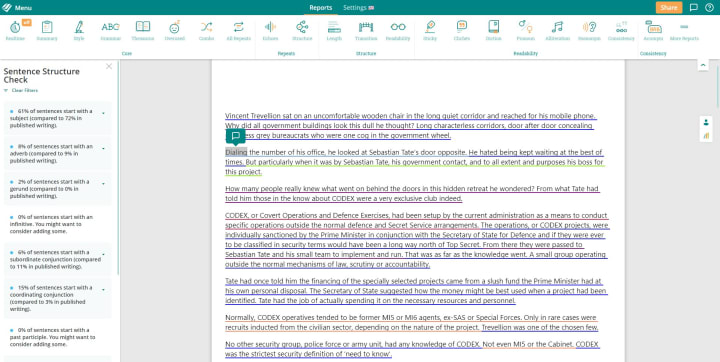The image size is (720, 362).
Task: Close the Sentence Structure Check panel
Action: [109, 67]
